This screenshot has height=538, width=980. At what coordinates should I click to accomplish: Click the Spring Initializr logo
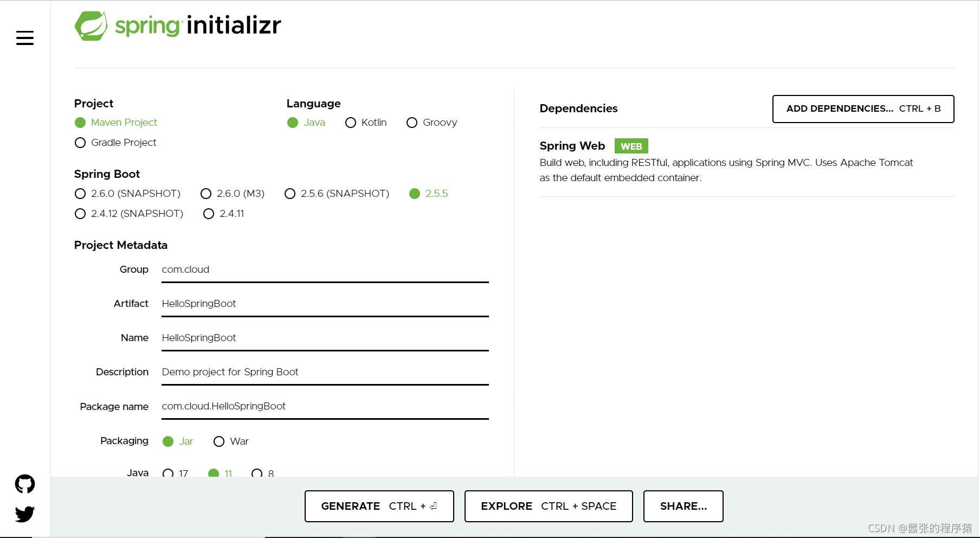tap(178, 25)
